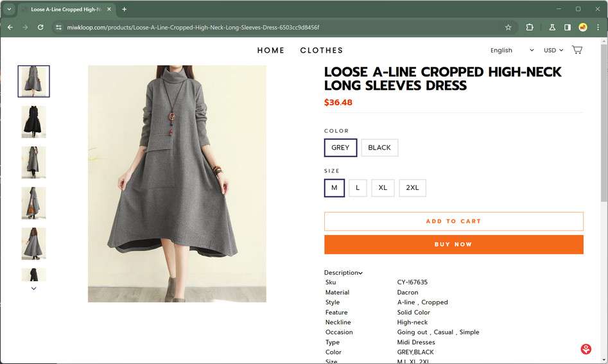The width and height of the screenshot is (608, 364).
Task: Expand the USD currency selector
Action: [x=553, y=50]
